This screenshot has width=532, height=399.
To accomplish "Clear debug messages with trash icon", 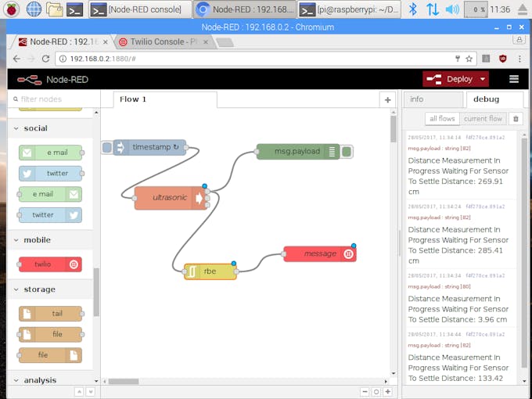I will coord(516,119).
